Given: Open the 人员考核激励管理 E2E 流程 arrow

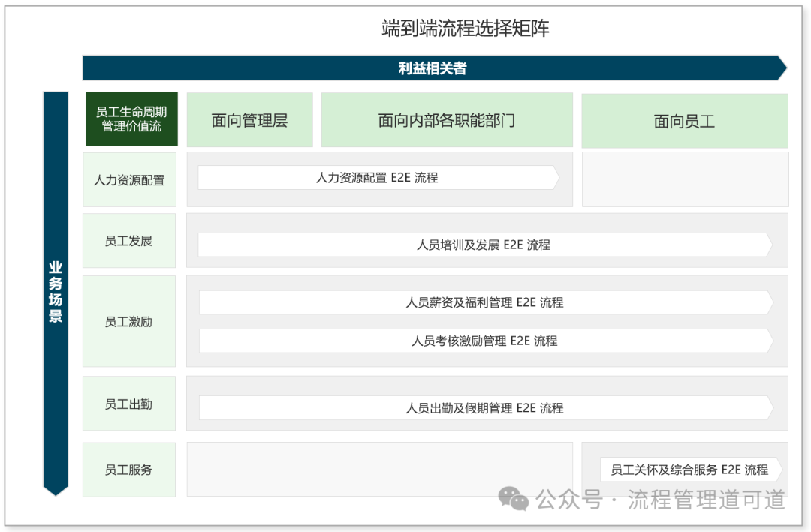Looking at the screenshot, I should (x=484, y=341).
